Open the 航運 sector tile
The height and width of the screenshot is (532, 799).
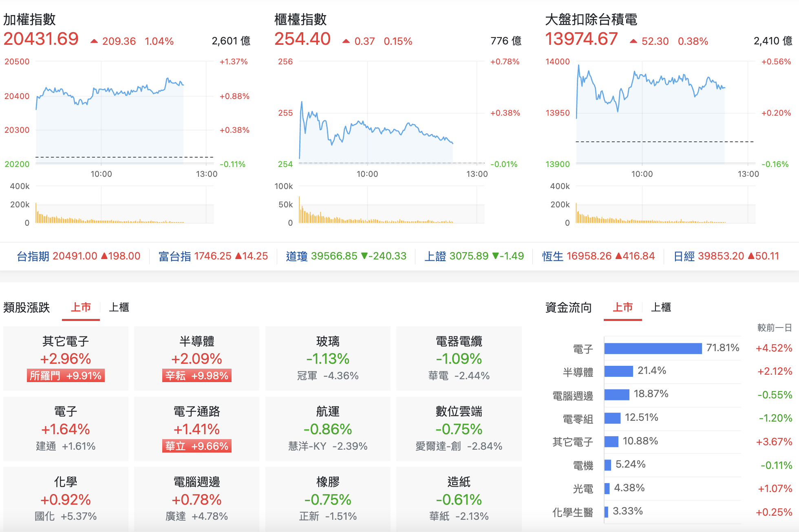[328, 429]
